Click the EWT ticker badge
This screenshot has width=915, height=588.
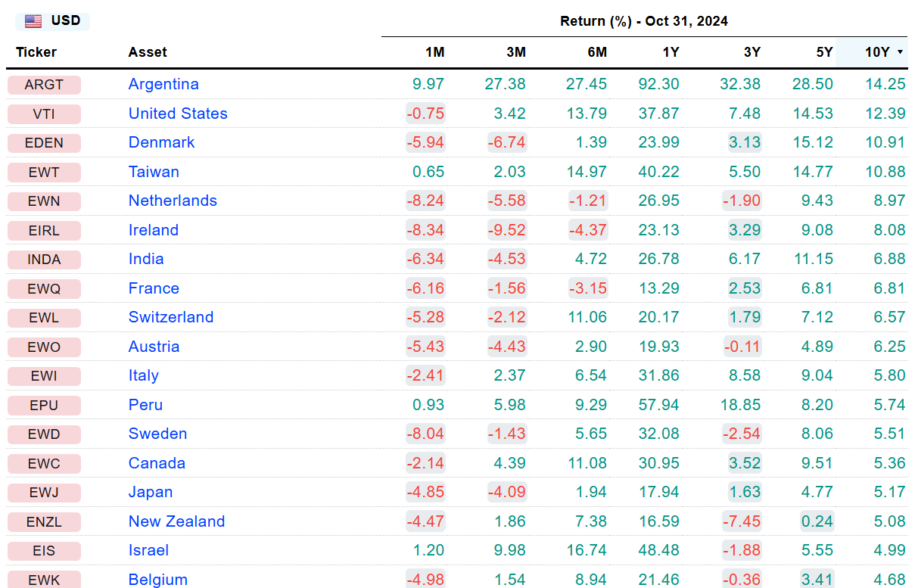tap(44, 173)
